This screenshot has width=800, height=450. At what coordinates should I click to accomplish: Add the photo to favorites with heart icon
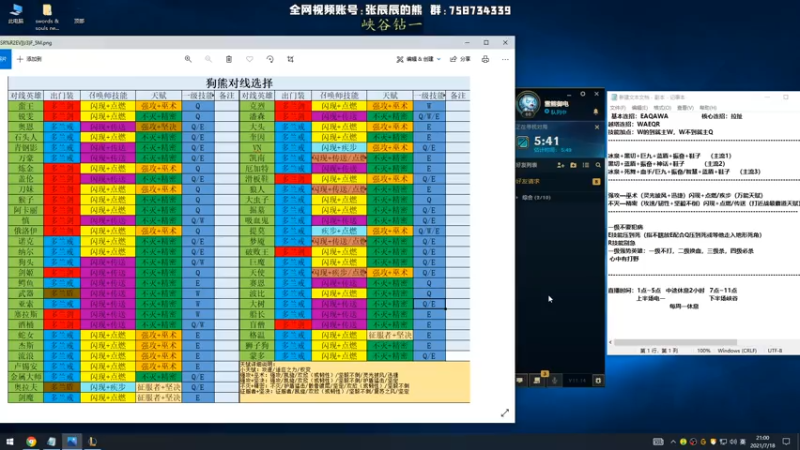click(249, 59)
